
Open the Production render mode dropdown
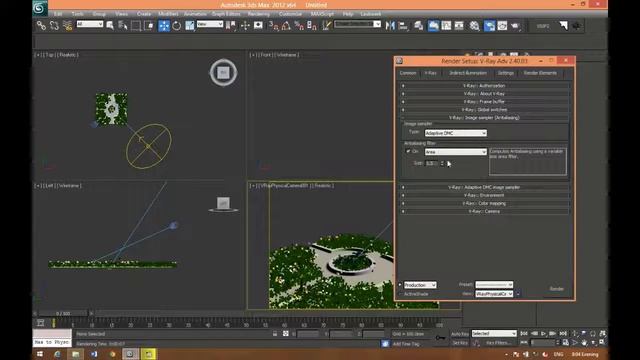click(420, 285)
